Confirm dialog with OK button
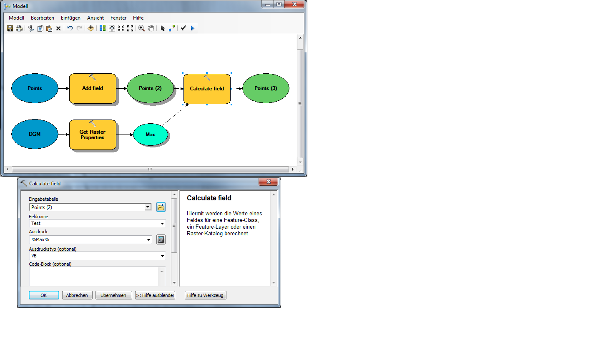Viewport: 603px width, 364px height. pyautogui.click(x=44, y=295)
